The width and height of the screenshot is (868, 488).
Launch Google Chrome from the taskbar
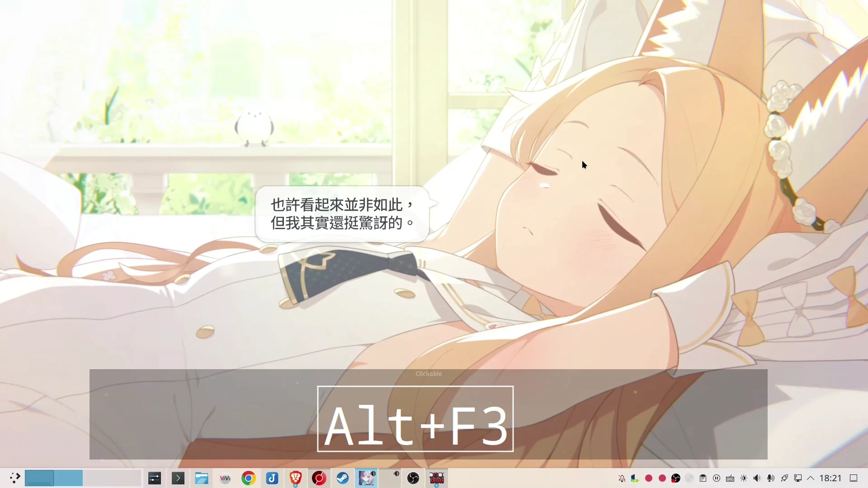pyautogui.click(x=248, y=478)
